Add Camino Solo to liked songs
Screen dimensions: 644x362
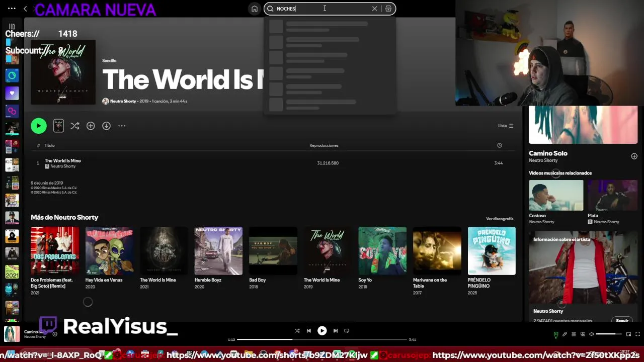[634, 156]
